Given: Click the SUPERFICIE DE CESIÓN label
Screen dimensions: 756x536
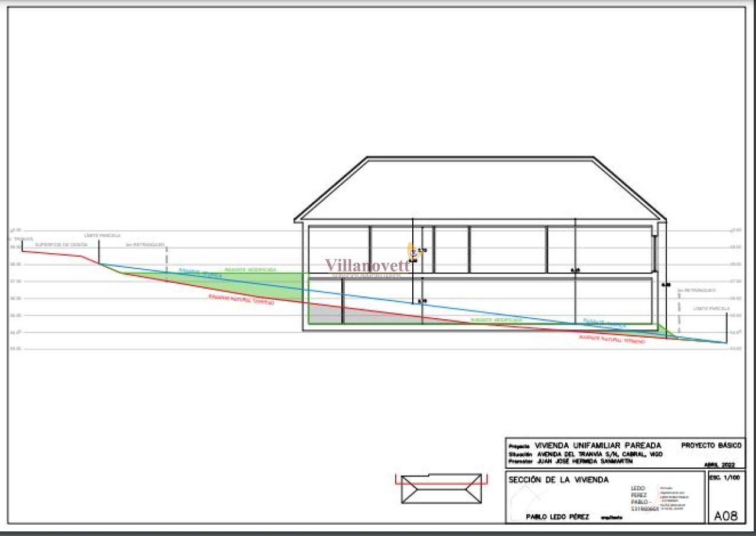Looking at the screenshot, I should pos(61,244).
